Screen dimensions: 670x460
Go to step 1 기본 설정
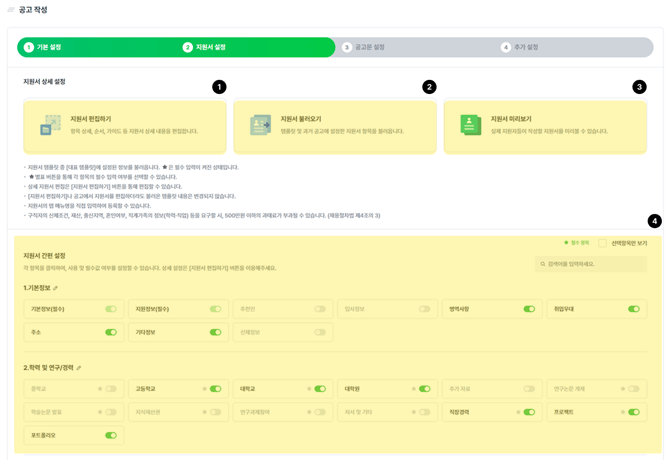coord(43,47)
